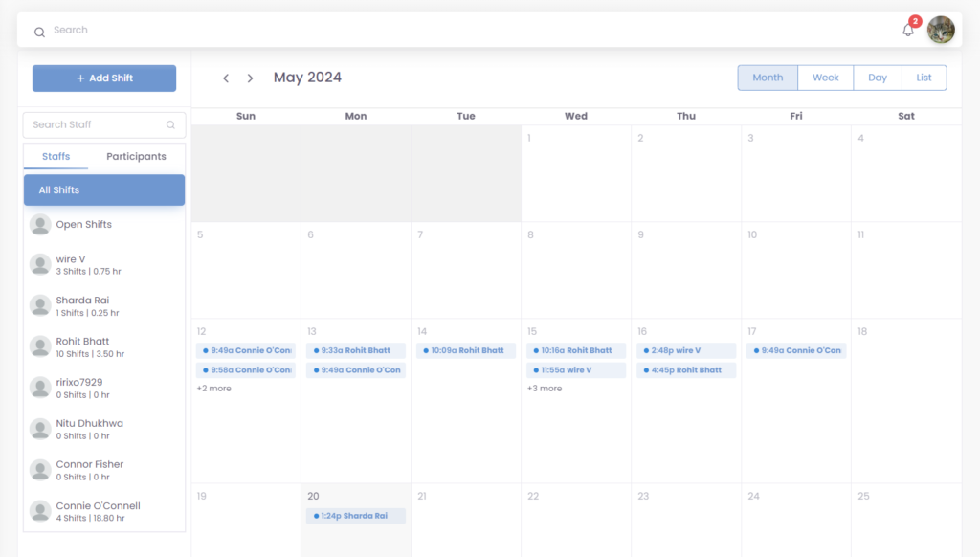Switch calendar to Week view
This screenshot has width=980, height=557.
(x=825, y=78)
